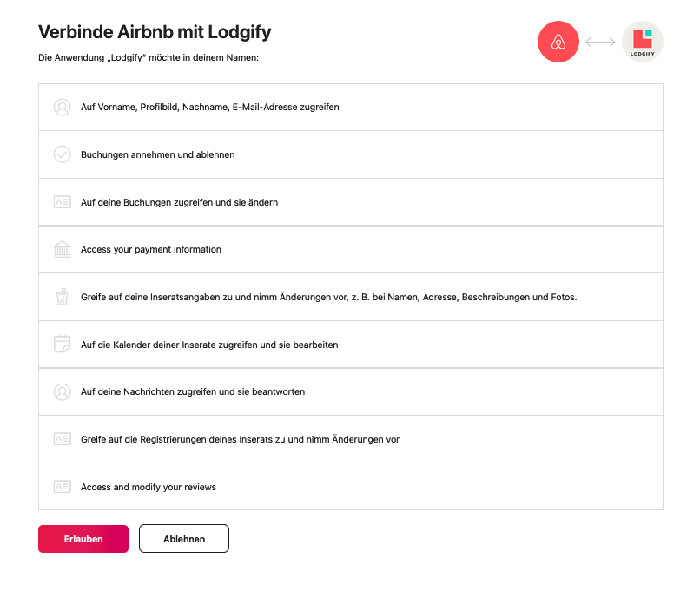
Task: Click the double arrow between logos
Action: point(600,42)
